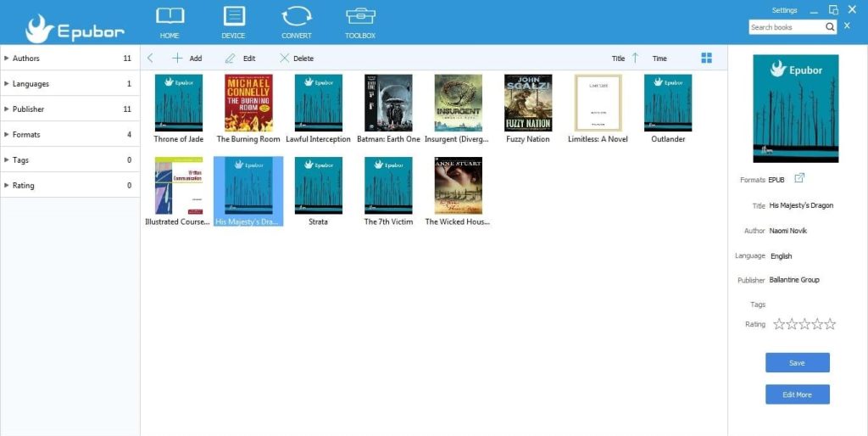Viewport: 868px width, 436px height.
Task: Open the DEVICE section
Action: [234, 22]
